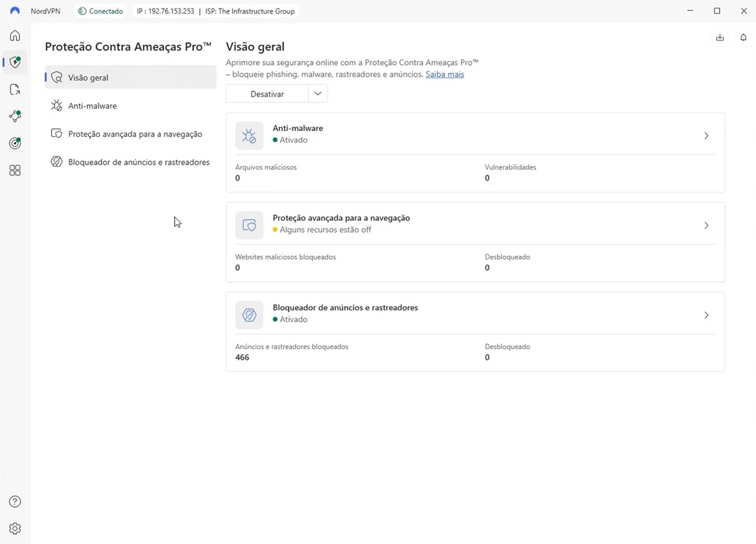Click the ad blocker card icon

(249, 315)
